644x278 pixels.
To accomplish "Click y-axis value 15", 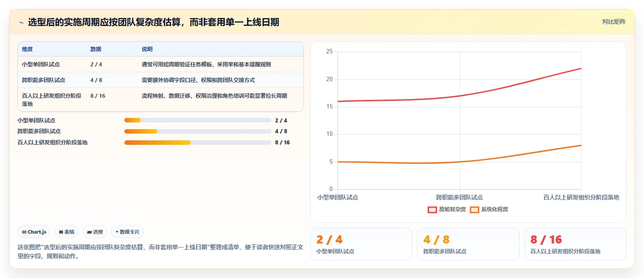I will pos(329,107).
